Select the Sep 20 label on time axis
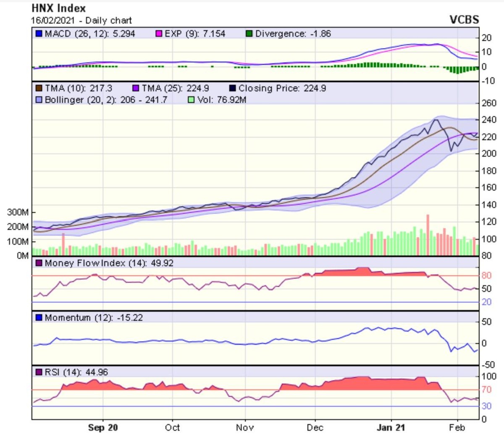The width and height of the screenshot is (504, 439). click(103, 428)
